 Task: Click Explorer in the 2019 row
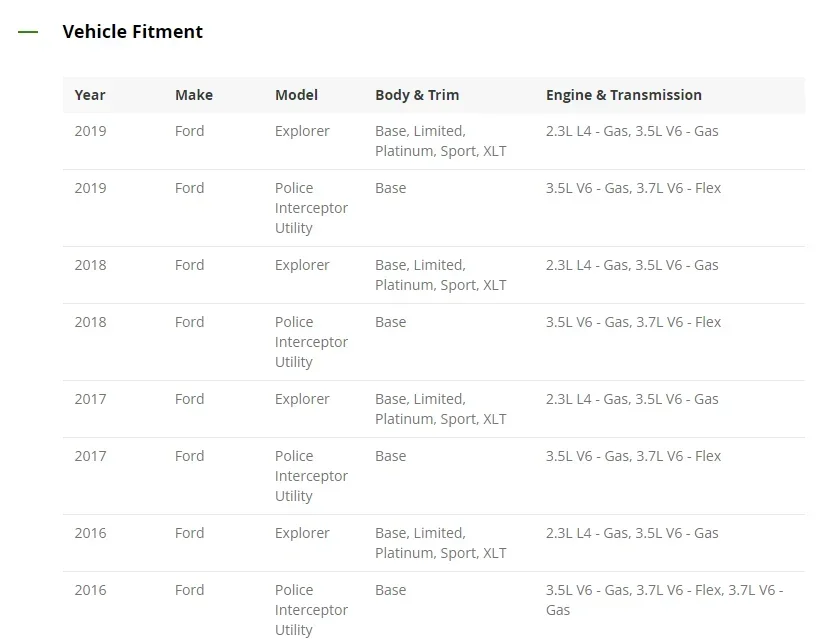click(x=302, y=131)
